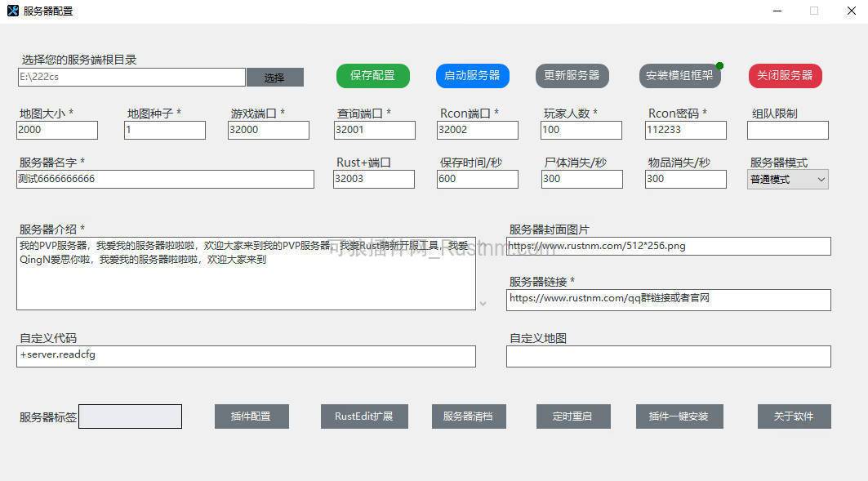Click 选择 to browse for the server root directory
This screenshot has height=481, width=868.
(x=275, y=77)
